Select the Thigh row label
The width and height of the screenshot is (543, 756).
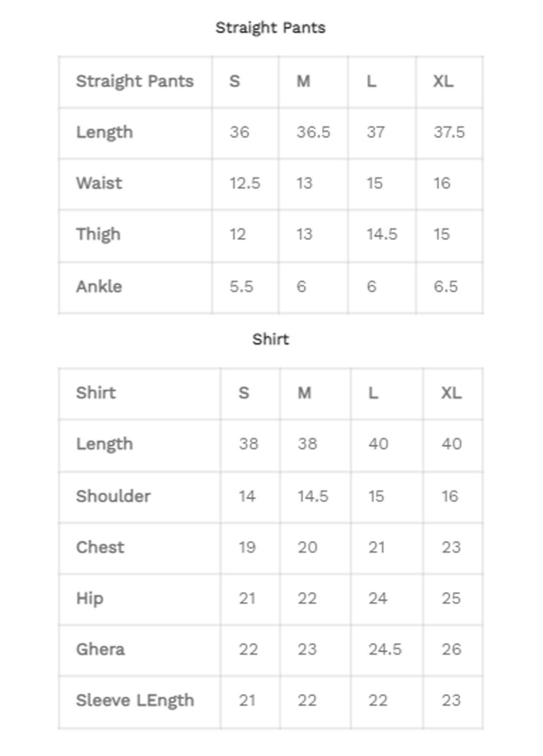pyautogui.click(x=98, y=234)
